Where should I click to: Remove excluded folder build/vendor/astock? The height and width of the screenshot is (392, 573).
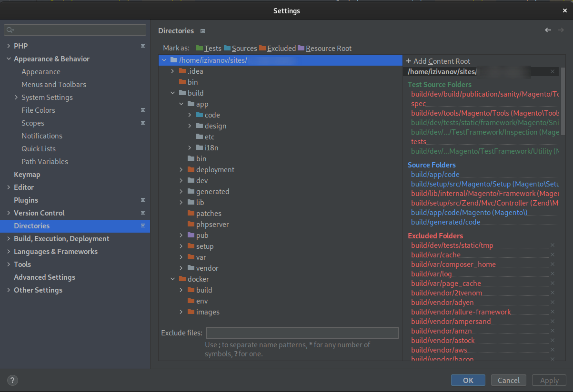tap(553, 340)
